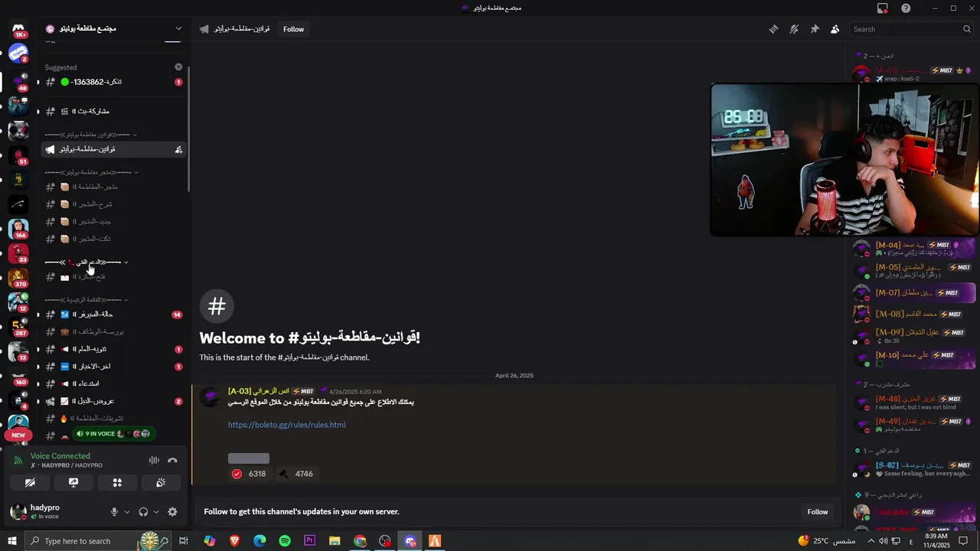Open the boleto.gg rules link

tap(286, 425)
